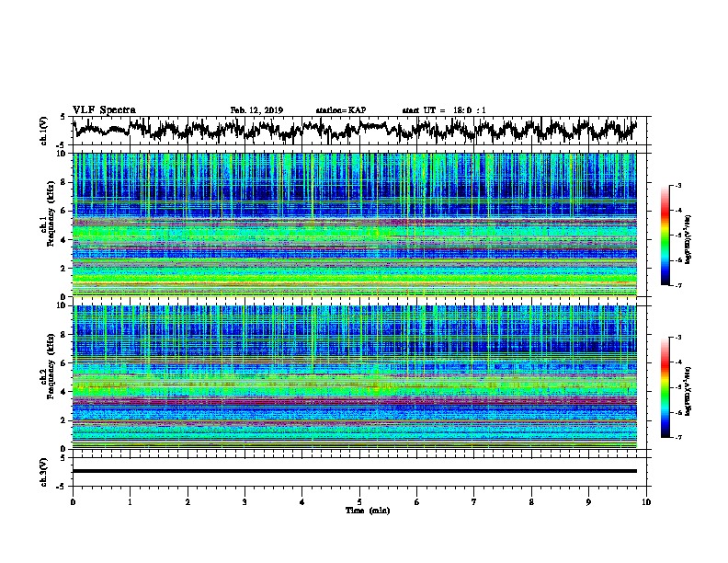Click time axis tick label "1"

(x=130, y=502)
